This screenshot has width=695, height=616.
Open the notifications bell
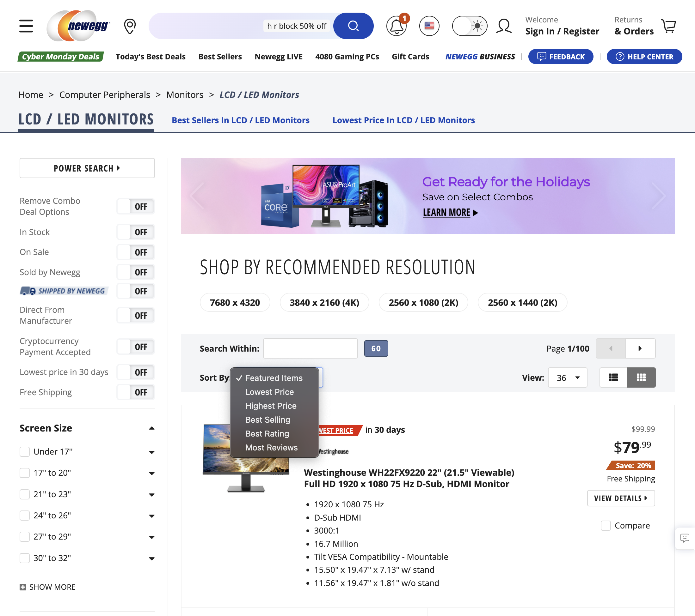[396, 26]
